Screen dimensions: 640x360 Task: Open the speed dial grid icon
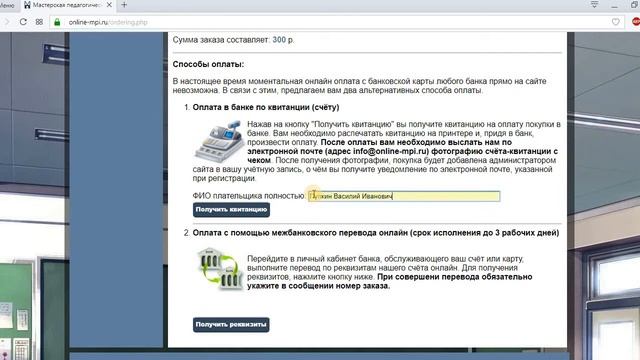39,22
